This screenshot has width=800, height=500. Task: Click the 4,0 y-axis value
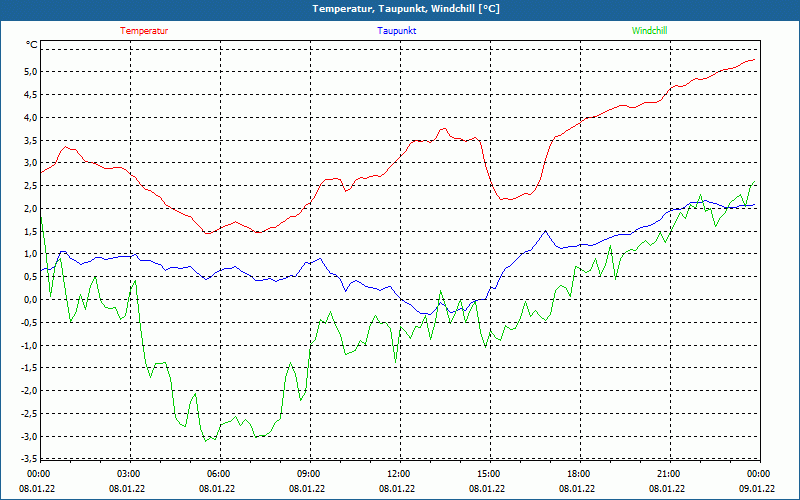(x=31, y=118)
